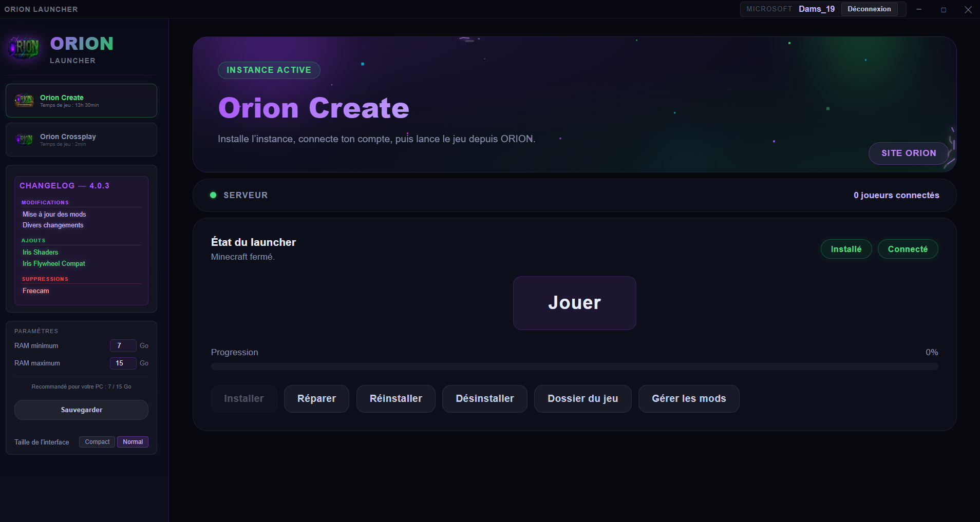Click the PARAMÈTRES section label
Viewport: 980px width, 522px height.
tap(36, 331)
